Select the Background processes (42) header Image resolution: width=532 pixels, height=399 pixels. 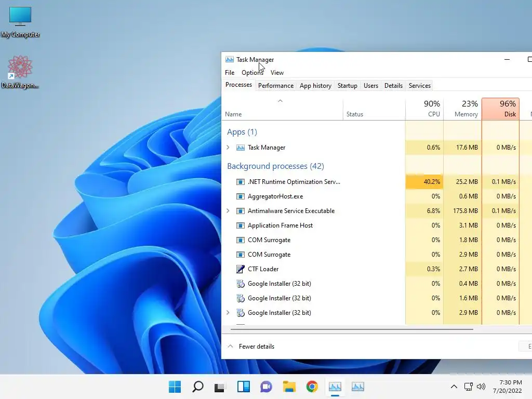tap(275, 166)
